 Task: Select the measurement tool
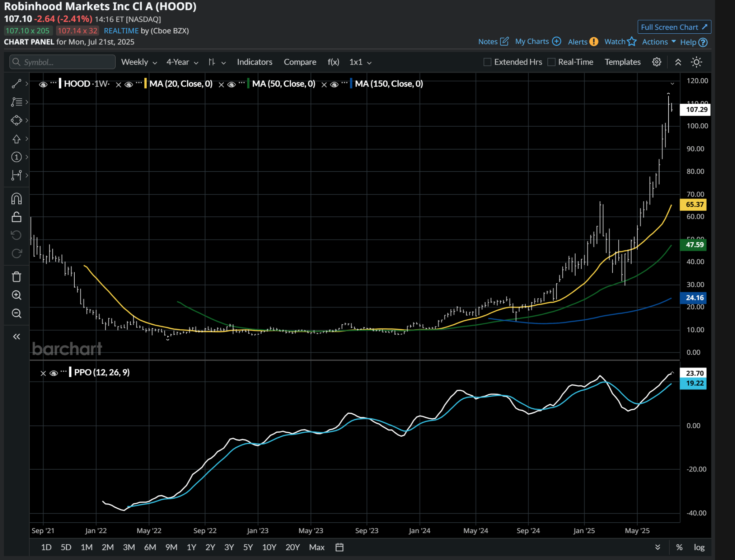click(x=17, y=175)
